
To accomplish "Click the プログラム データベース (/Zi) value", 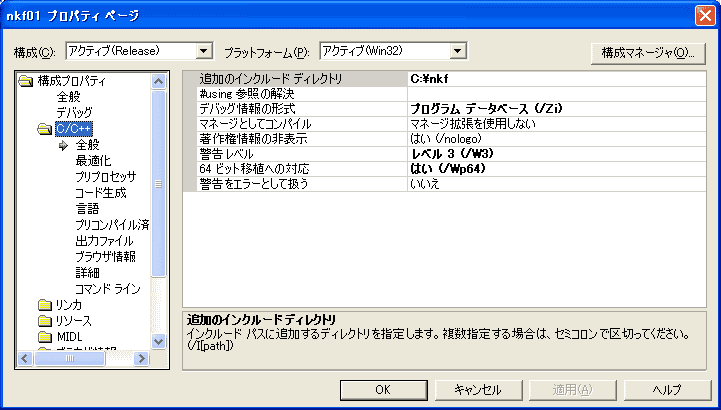I will (x=556, y=109).
